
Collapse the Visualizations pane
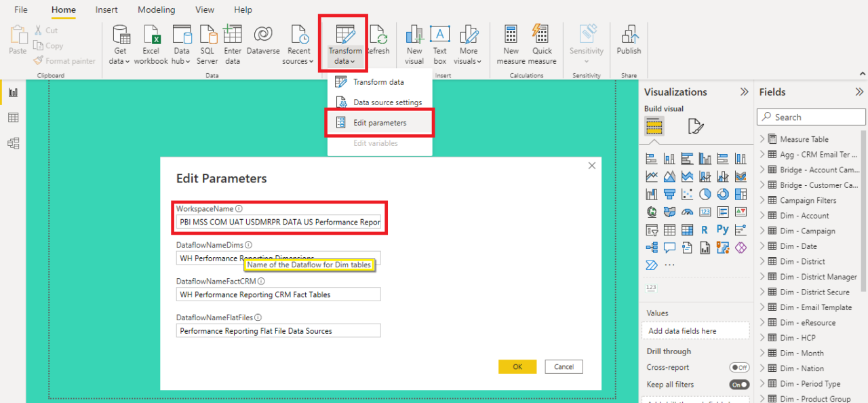coord(744,92)
